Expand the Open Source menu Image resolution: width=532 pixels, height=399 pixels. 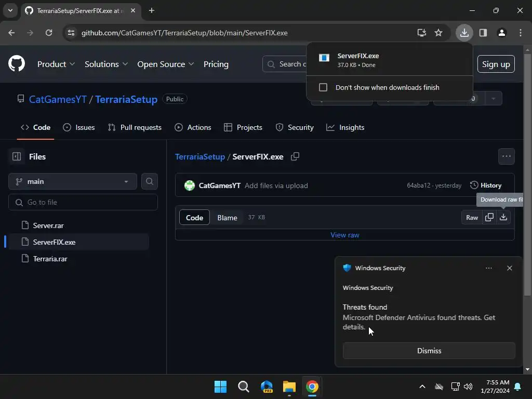tap(166, 64)
